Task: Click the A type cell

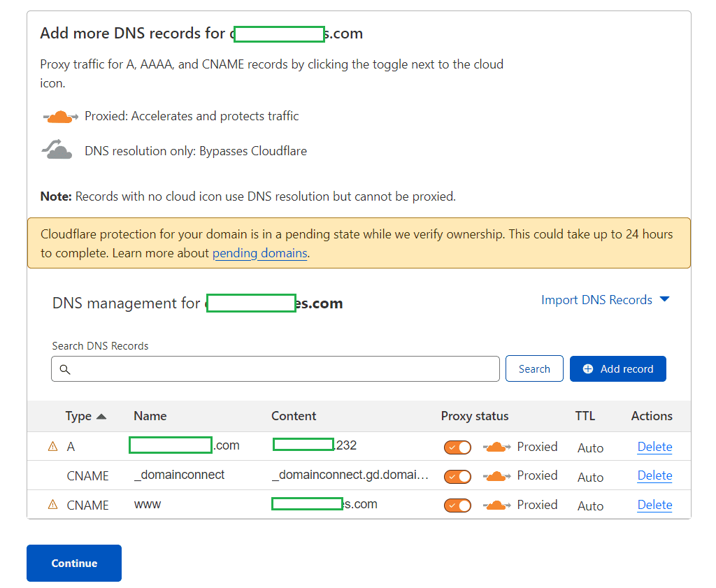Action: tap(71, 447)
